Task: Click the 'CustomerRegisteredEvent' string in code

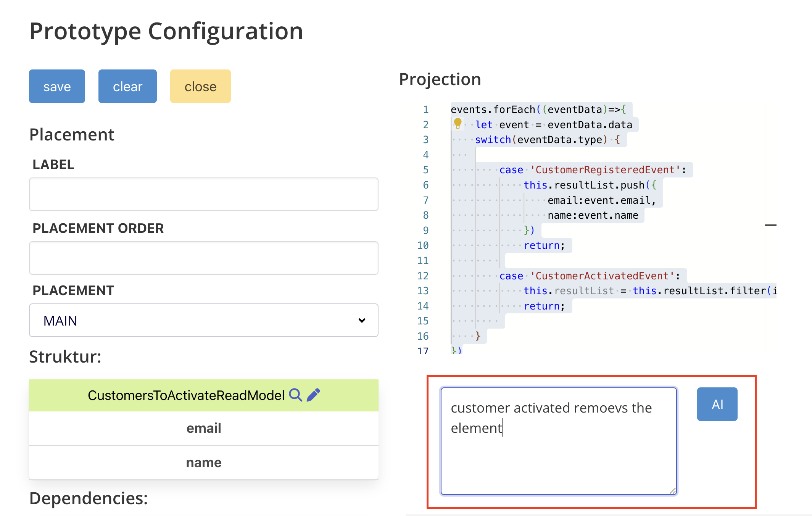Action: [606, 170]
